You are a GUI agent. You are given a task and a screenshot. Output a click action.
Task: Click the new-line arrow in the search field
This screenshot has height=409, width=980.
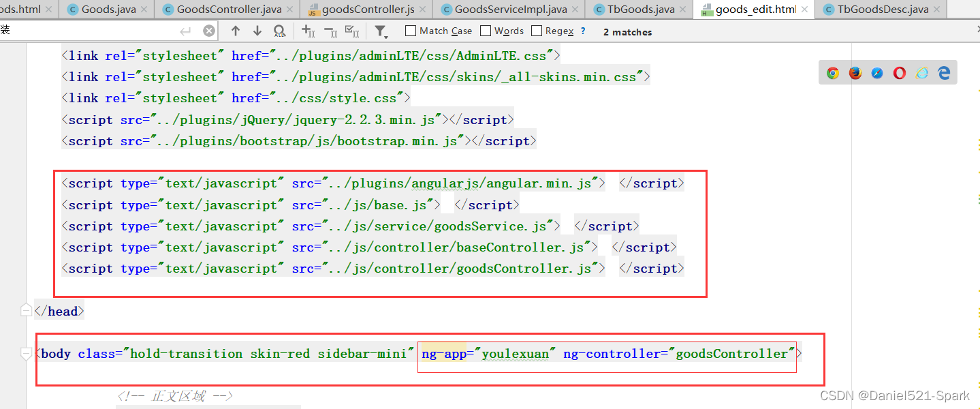(185, 31)
